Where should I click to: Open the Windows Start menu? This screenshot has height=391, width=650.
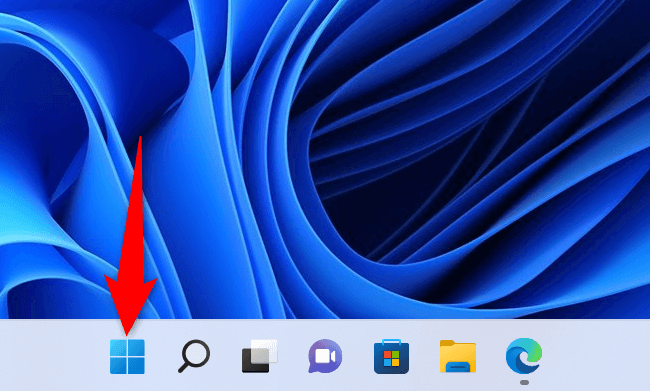[127, 357]
